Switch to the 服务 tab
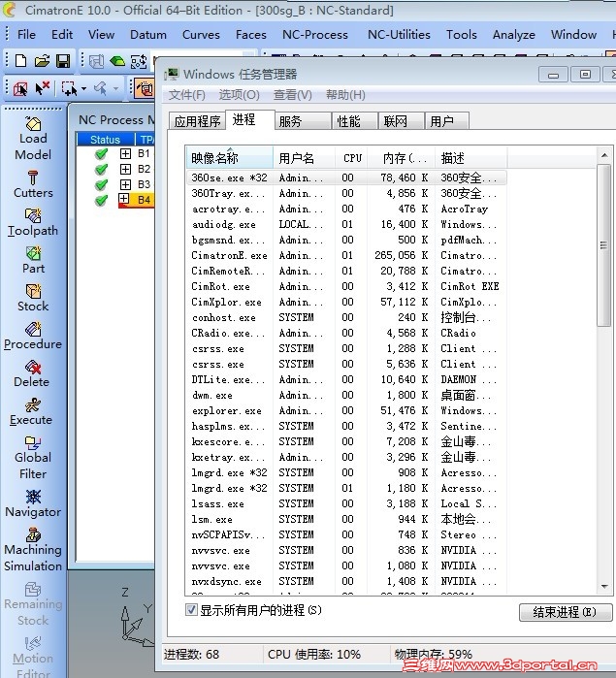This screenshot has width=616, height=678. click(303, 121)
